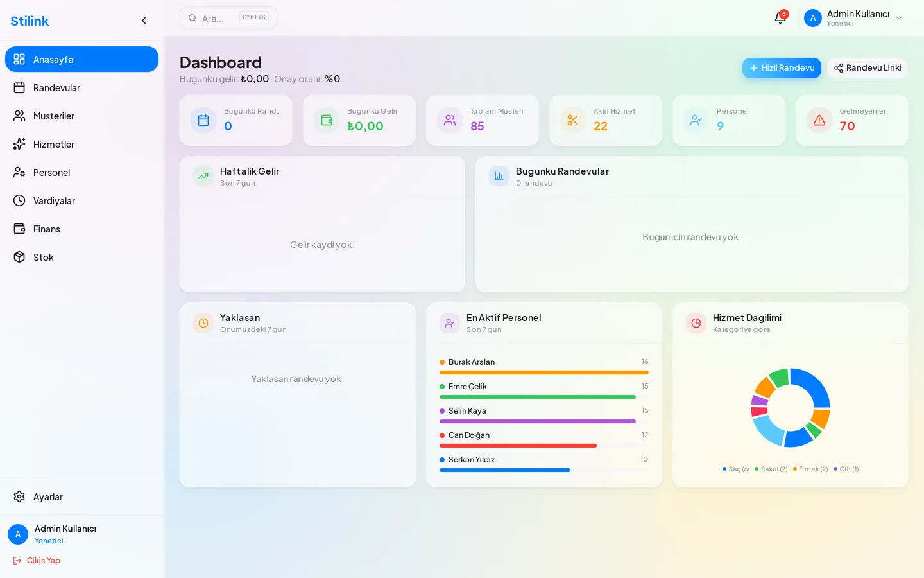Click the people icon on Toplam Musteri card
The image size is (924, 578).
[x=450, y=120]
